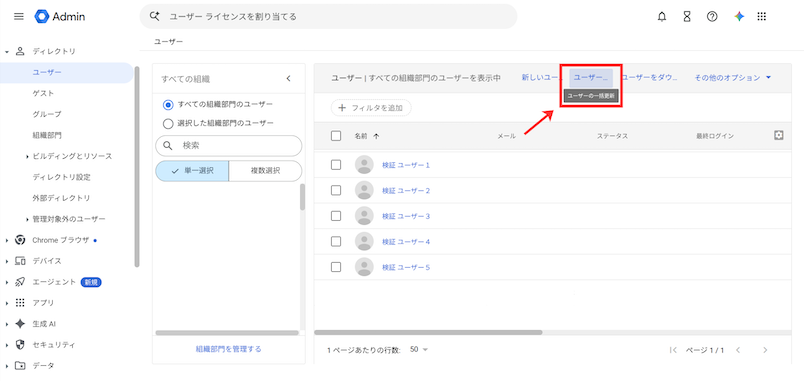Open rows-per-page 50 dropdown
The height and width of the screenshot is (381, 804).
[x=419, y=350]
